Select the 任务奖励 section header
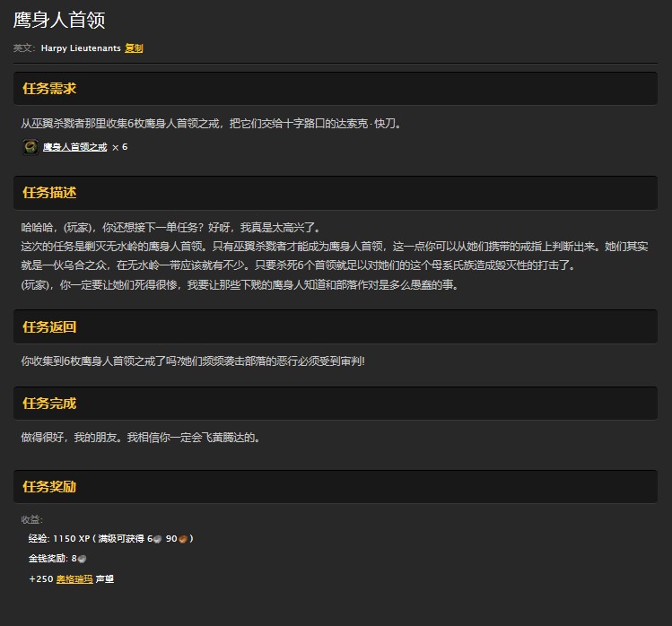Image resolution: width=672 pixels, height=626 pixels. pyautogui.click(x=49, y=487)
